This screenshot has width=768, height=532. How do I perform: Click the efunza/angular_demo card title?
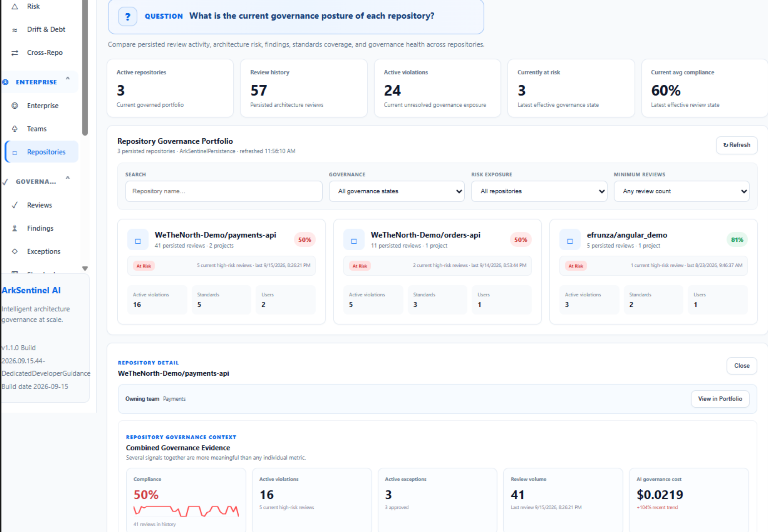[x=627, y=235]
